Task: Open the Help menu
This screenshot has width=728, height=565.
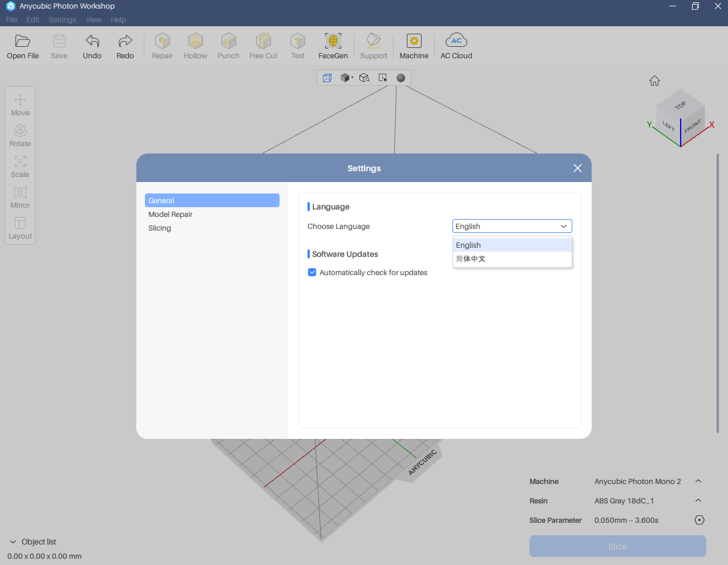Action: point(118,19)
